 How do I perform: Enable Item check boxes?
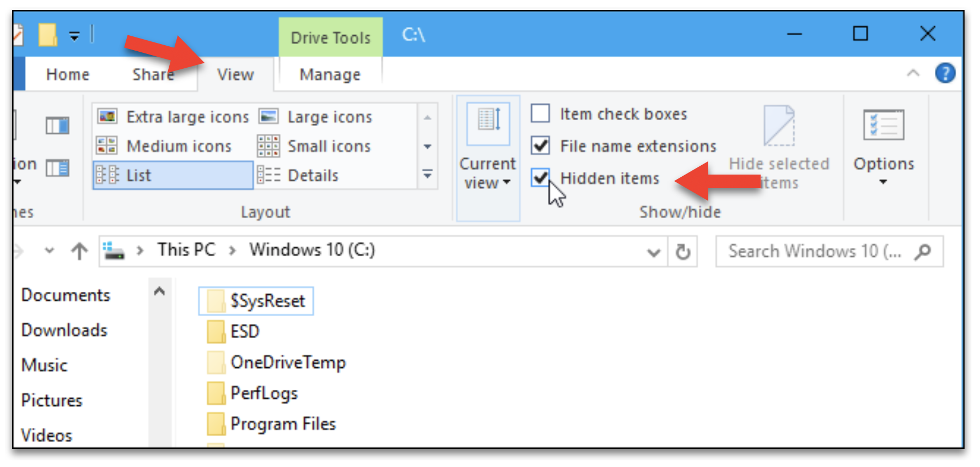(540, 113)
